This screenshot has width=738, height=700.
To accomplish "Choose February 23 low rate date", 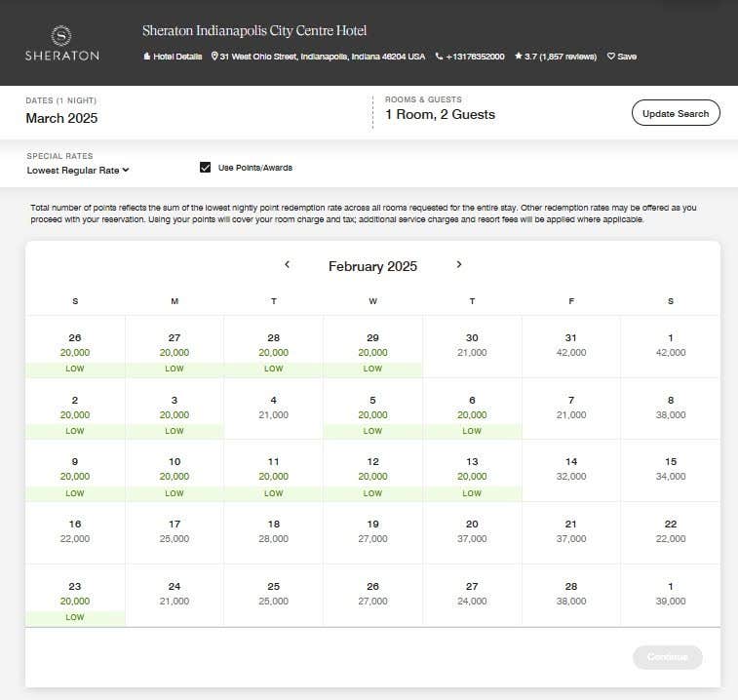I will tap(75, 595).
